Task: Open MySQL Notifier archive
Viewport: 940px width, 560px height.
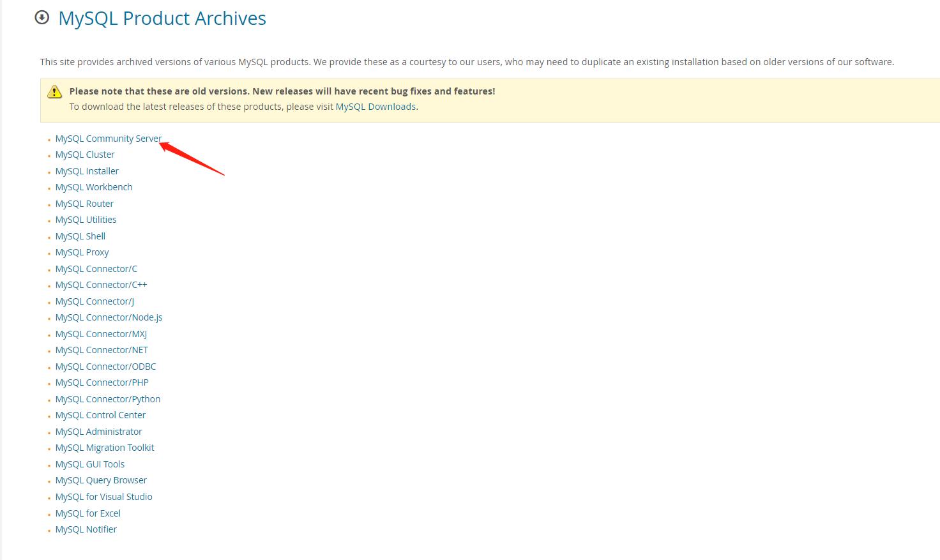Action: coord(86,529)
